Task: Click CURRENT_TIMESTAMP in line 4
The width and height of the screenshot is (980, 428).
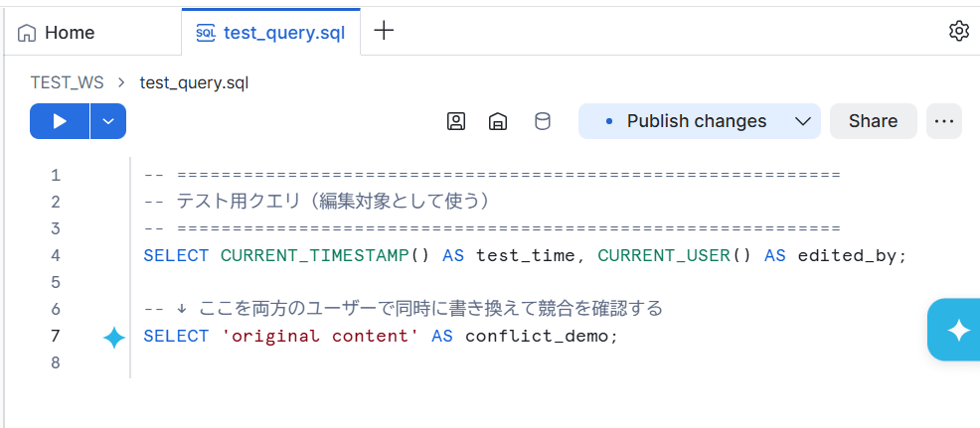Action: point(314,255)
